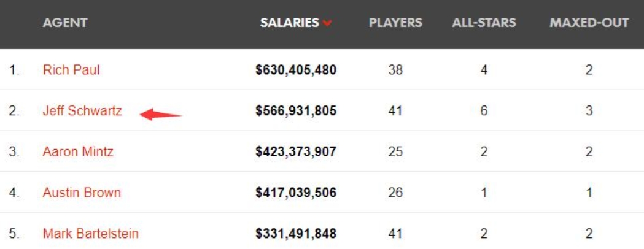
Task: Click the red sort arrow beside Salaries
Action: tap(327, 24)
